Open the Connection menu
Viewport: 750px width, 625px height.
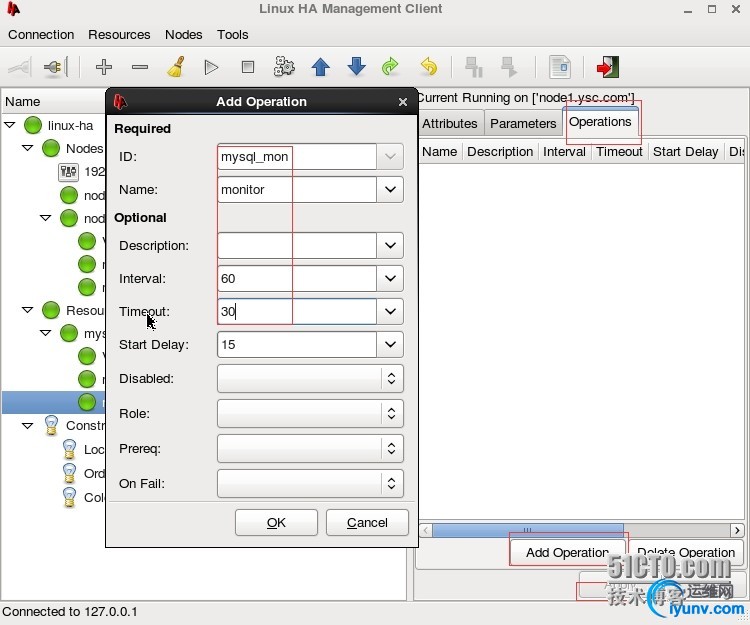pos(41,34)
